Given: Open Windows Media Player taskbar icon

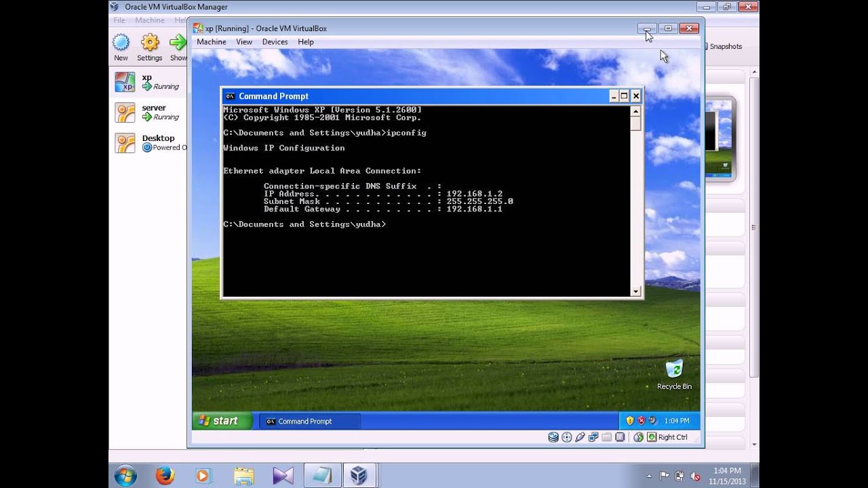Looking at the screenshot, I should (x=203, y=476).
